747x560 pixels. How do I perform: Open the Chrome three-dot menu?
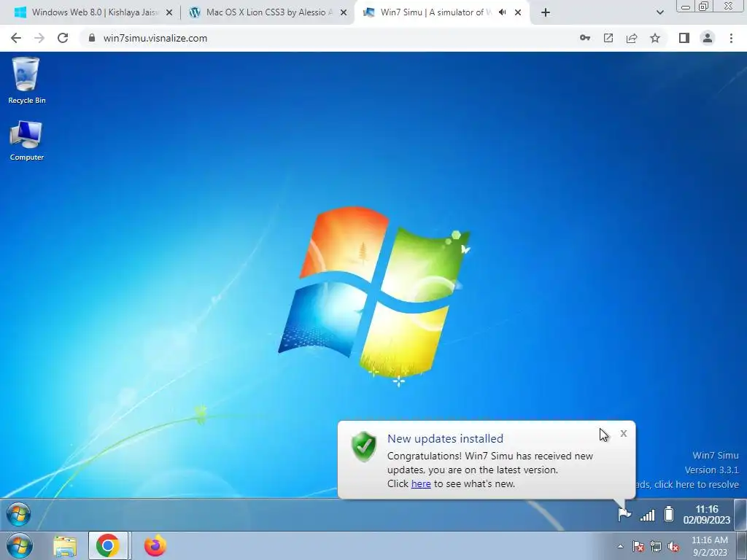pyautogui.click(x=731, y=38)
